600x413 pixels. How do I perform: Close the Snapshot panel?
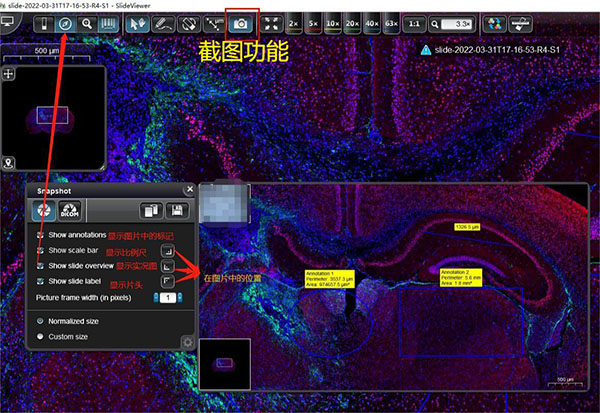pos(189,189)
